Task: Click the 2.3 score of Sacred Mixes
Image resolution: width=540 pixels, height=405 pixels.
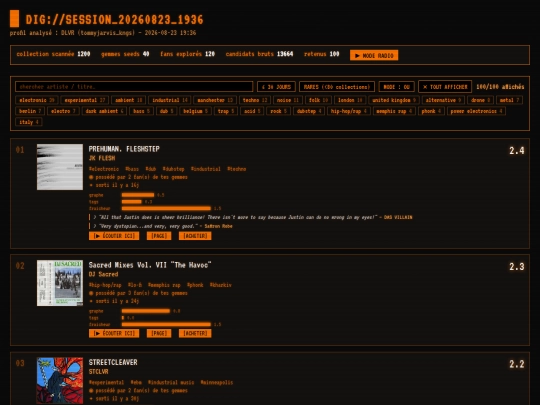Action: tap(517, 267)
